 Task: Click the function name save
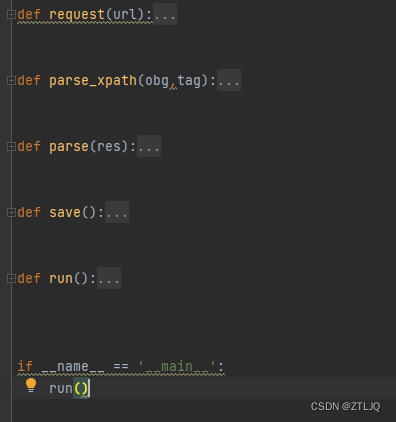pyautogui.click(x=65, y=212)
